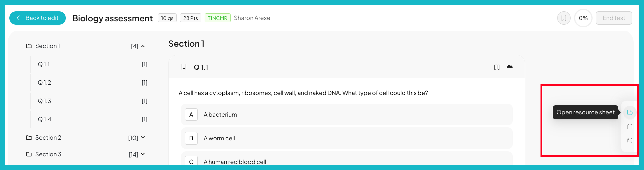Click the Section 1 folder icon
The image size is (644, 170).
click(29, 46)
